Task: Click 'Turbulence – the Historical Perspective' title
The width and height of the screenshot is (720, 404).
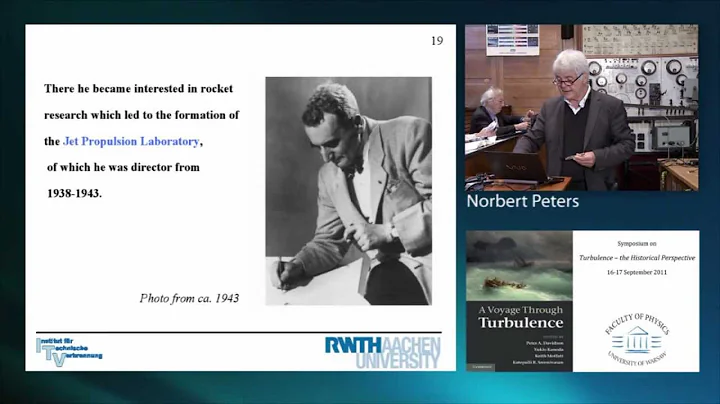Action: [636, 258]
